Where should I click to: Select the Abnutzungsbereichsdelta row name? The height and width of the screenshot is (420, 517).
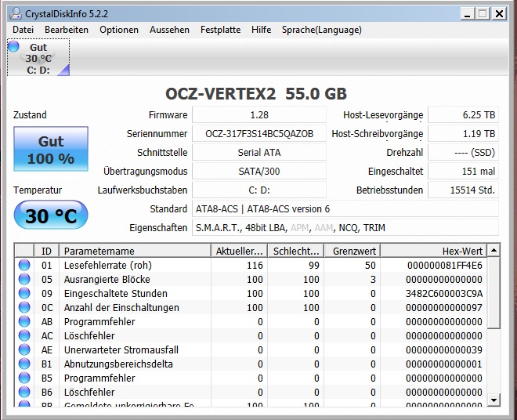(118, 364)
